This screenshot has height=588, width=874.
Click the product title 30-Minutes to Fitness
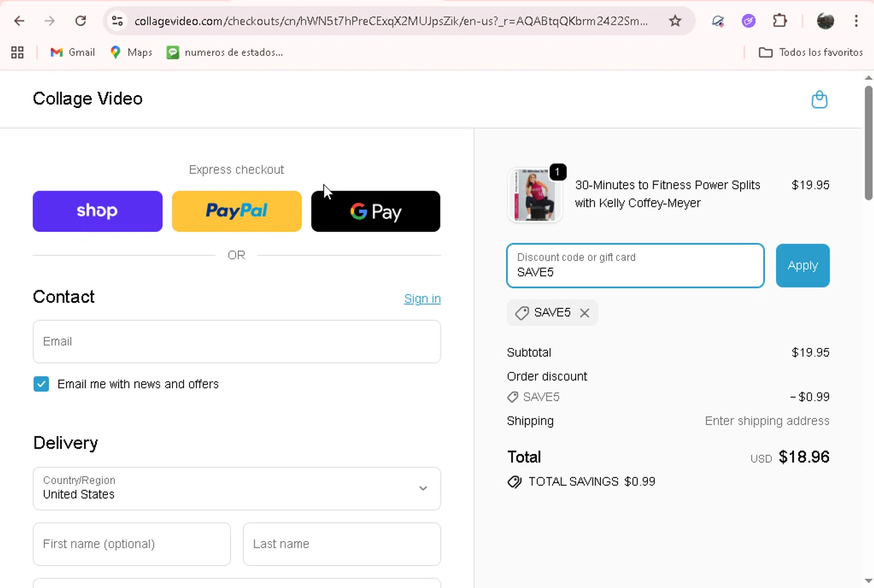667,194
